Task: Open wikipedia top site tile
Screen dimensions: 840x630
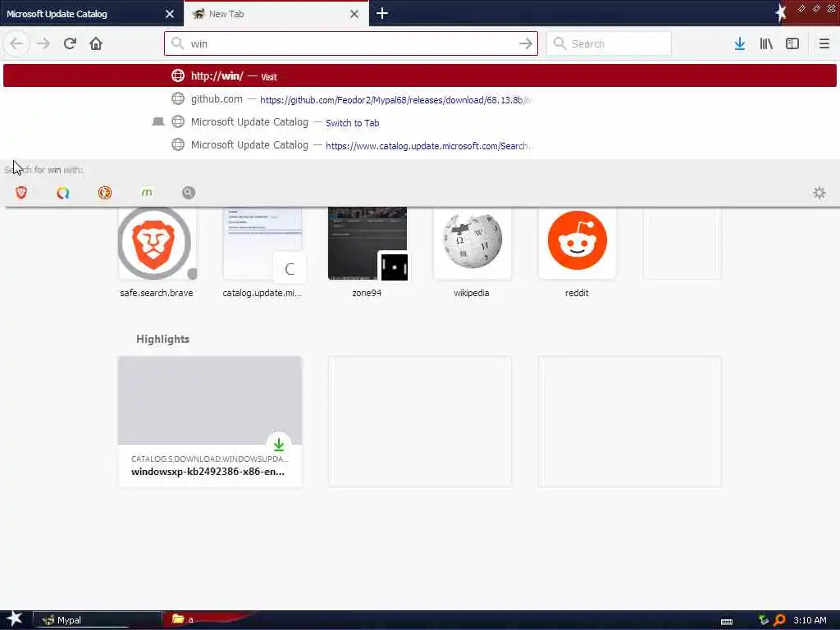Action: (472, 252)
